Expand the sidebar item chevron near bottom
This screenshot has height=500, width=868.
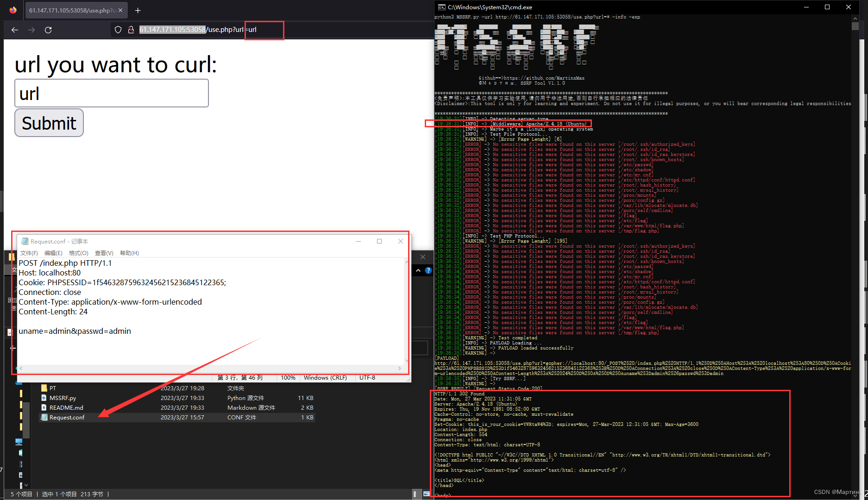click(x=26, y=485)
